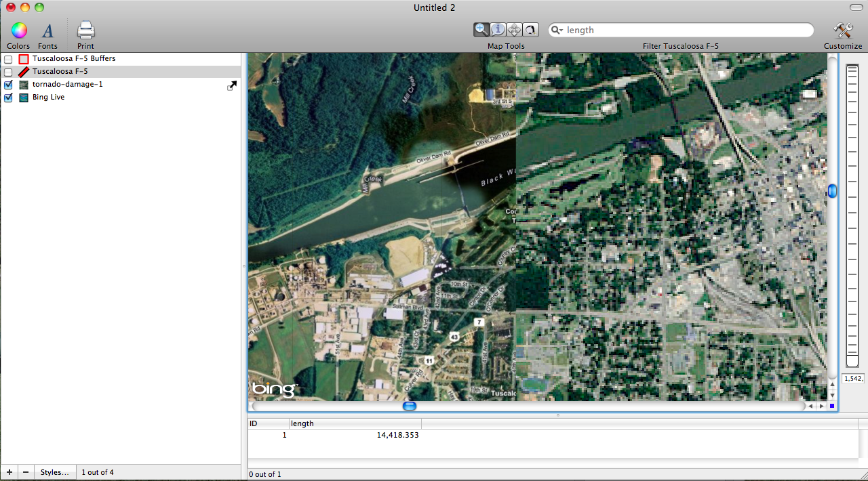Image resolution: width=868 pixels, height=481 pixels.
Task: Open the Fonts panel
Action: 47,30
